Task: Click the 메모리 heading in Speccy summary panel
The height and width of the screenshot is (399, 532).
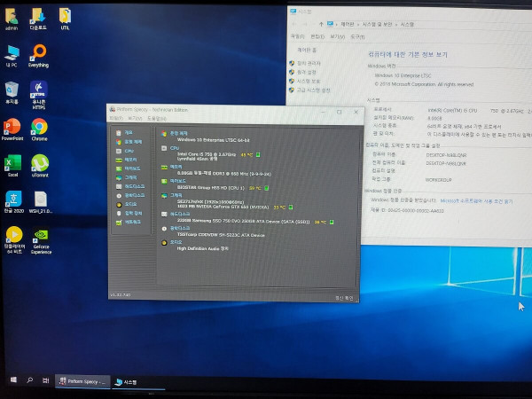Action: click(176, 167)
